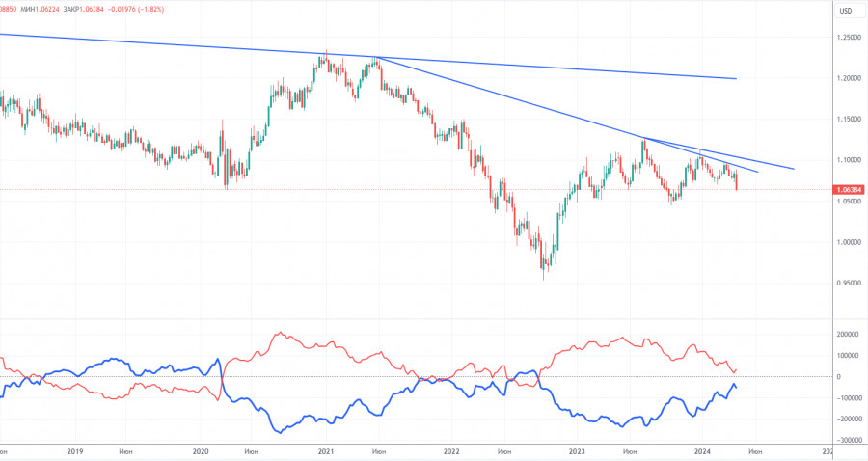Click the 1.10000 price scale label
The height and width of the screenshot is (461, 868).
click(849, 160)
